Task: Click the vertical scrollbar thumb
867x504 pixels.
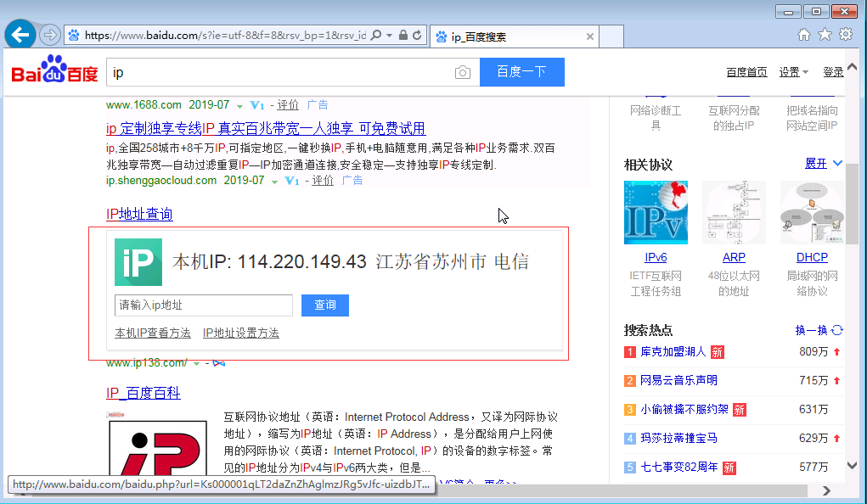Action: [852, 204]
